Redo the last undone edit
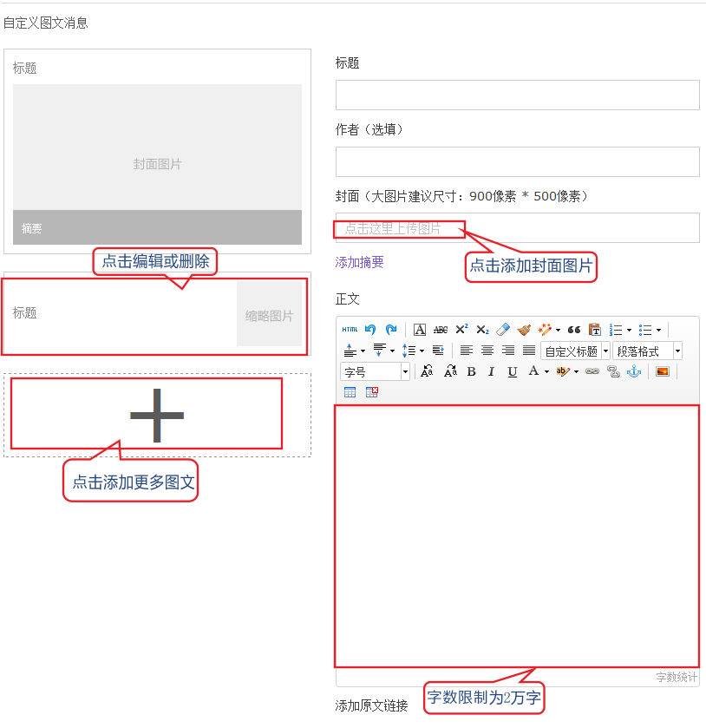This screenshot has height=728, width=706. [x=391, y=330]
